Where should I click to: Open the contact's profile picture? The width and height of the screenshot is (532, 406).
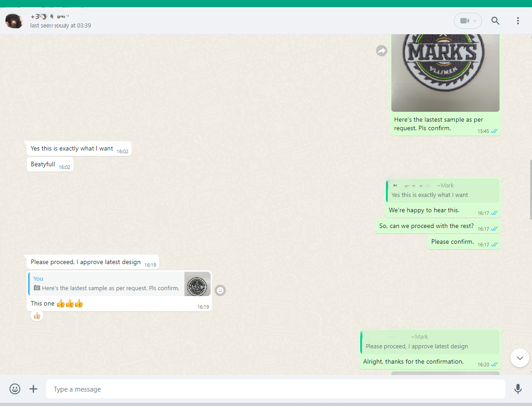pos(14,21)
